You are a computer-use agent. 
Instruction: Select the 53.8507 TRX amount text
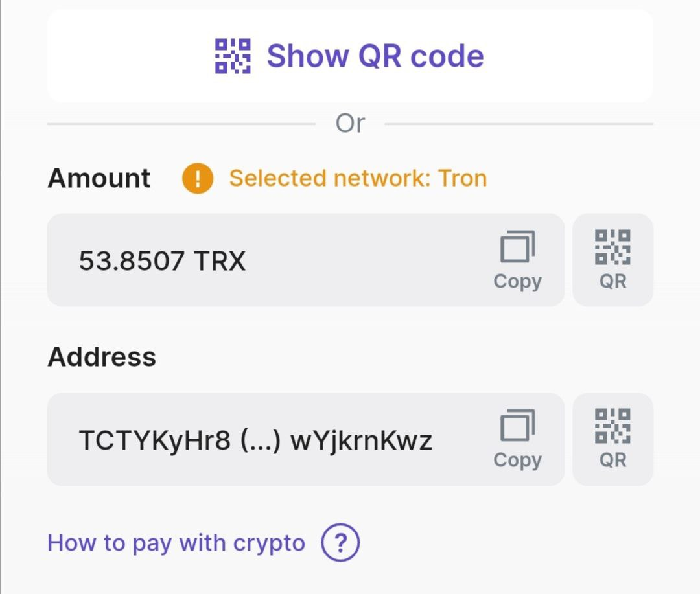pyautogui.click(x=162, y=261)
